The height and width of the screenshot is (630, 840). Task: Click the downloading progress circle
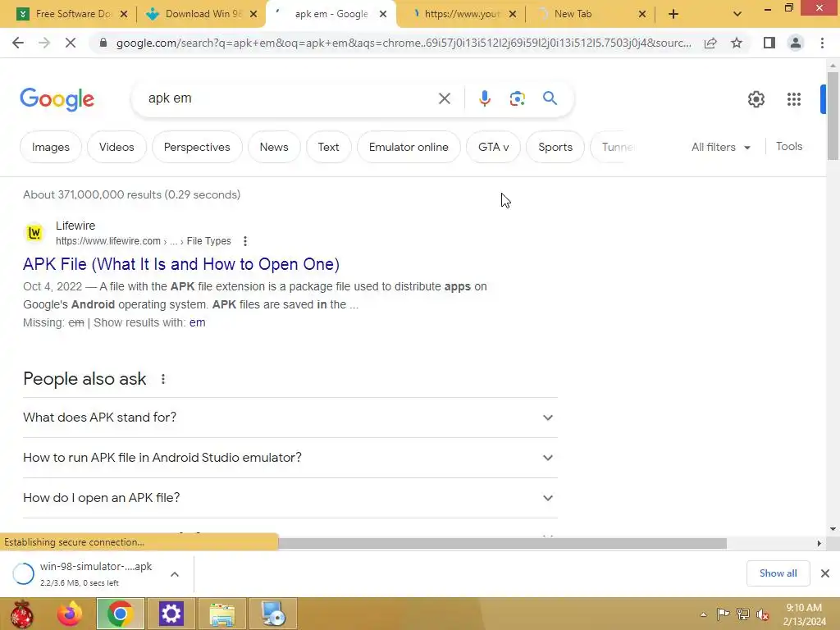[x=23, y=573]
